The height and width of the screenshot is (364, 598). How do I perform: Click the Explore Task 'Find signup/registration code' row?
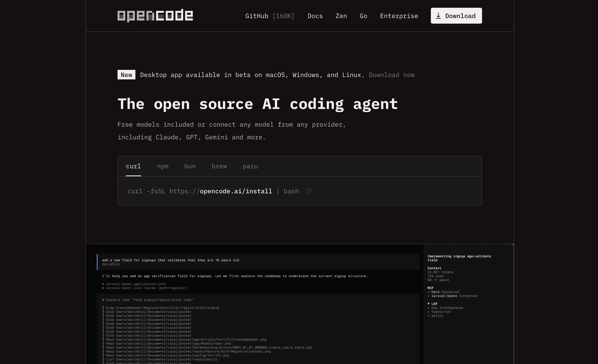(x=148, y=300)
